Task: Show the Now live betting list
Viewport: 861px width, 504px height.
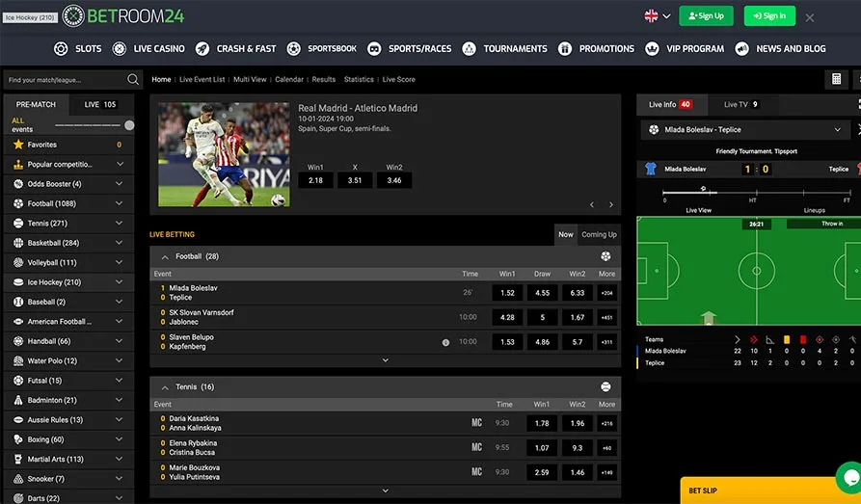Action: tap(566, 234)
